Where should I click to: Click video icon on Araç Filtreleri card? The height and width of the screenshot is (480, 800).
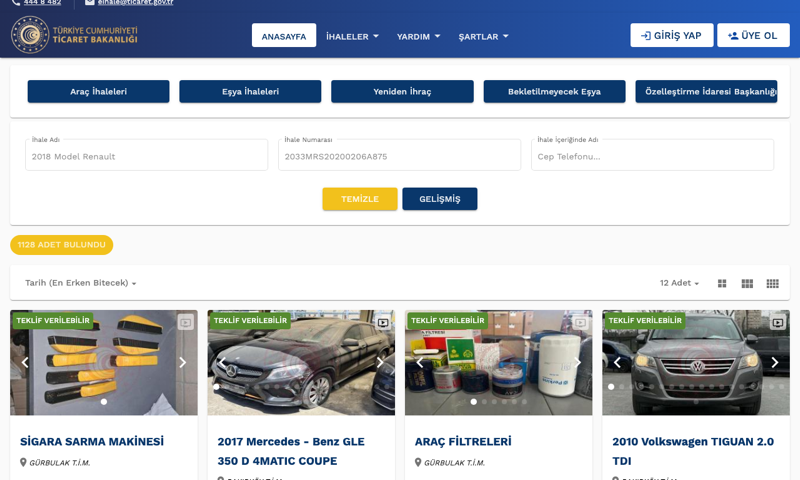pos(581,322)
